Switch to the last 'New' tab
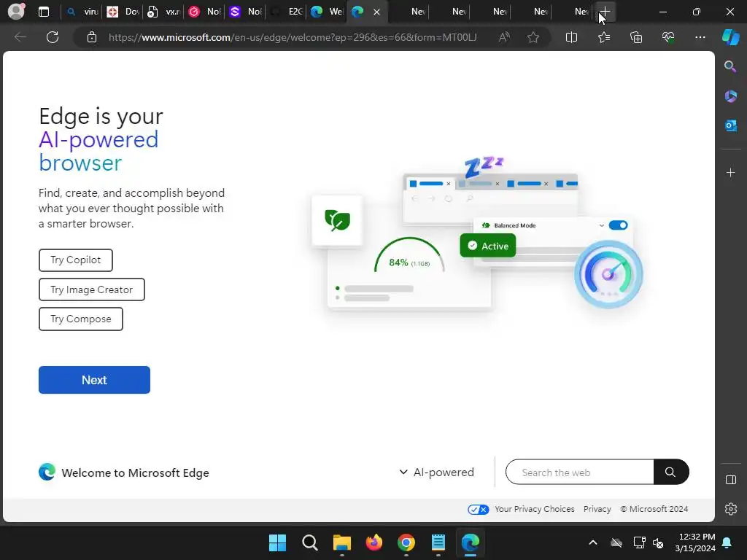The height and width of the screenshot is (560, 747). 572,12
